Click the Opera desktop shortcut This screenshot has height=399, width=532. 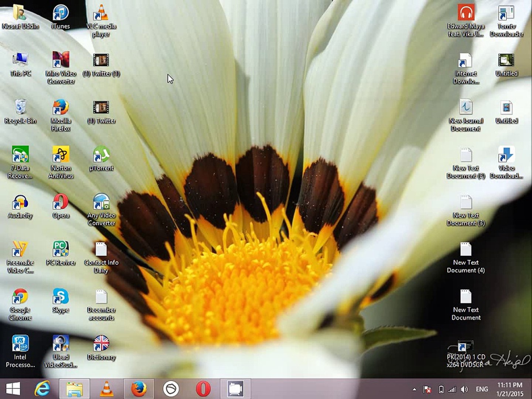(61, 203)
